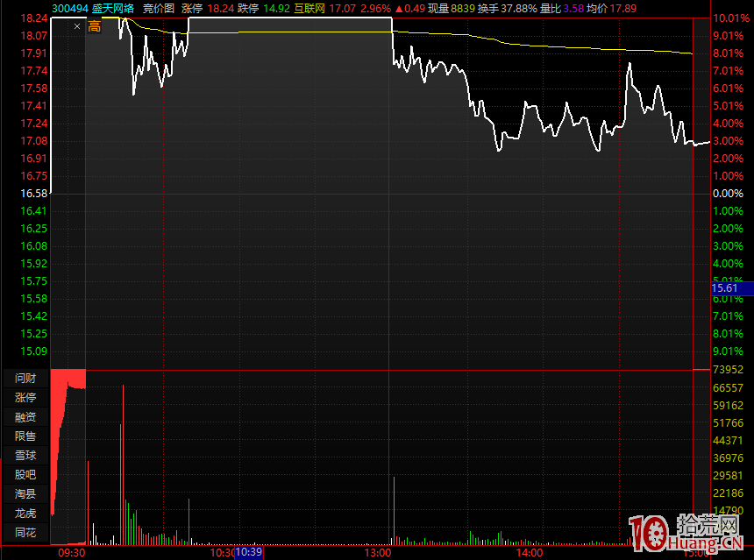Screen dimensions: 754x560
Task: Open the 股吧 sidebar button
Action: pos(25,474)
